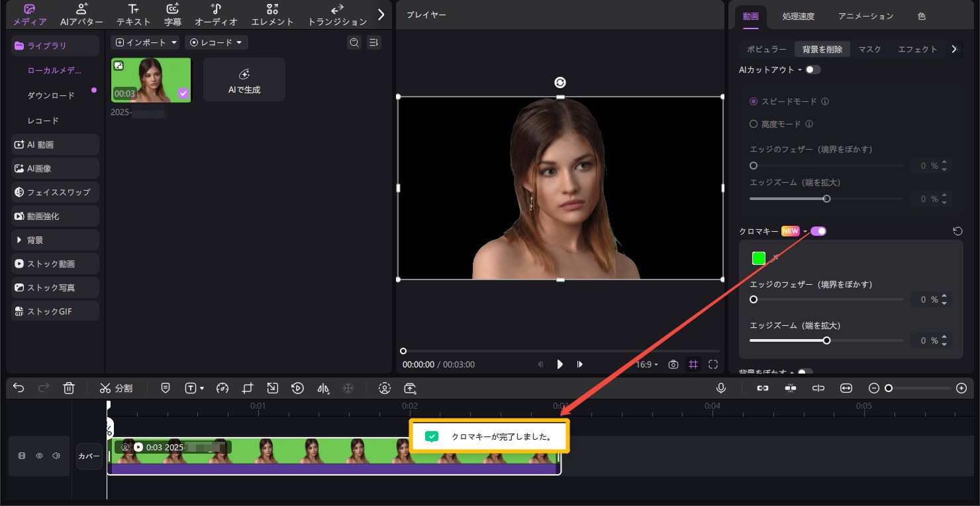Play the video in the player

point(560,364)
